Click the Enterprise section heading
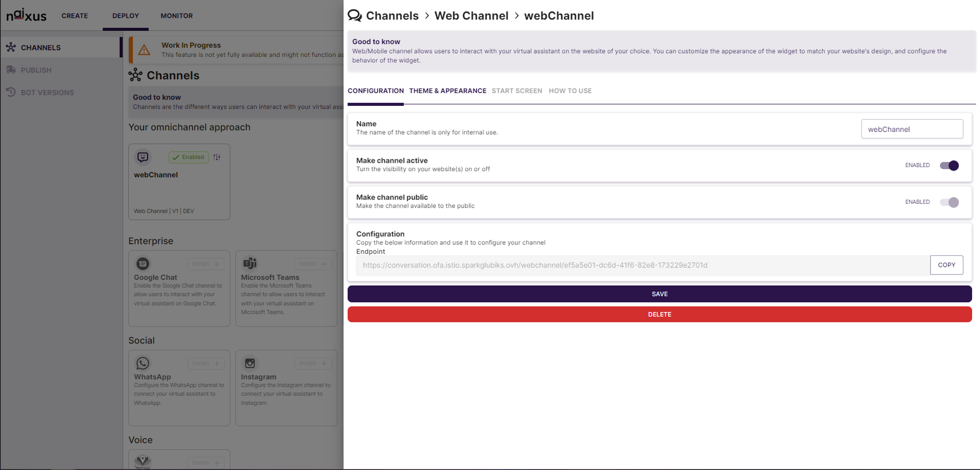The width and height of the screenshot is (980, 470). point(151,241)
